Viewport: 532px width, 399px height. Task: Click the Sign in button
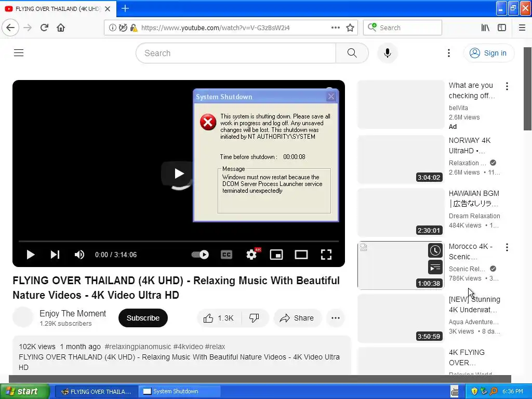click(x=488, y=53)
